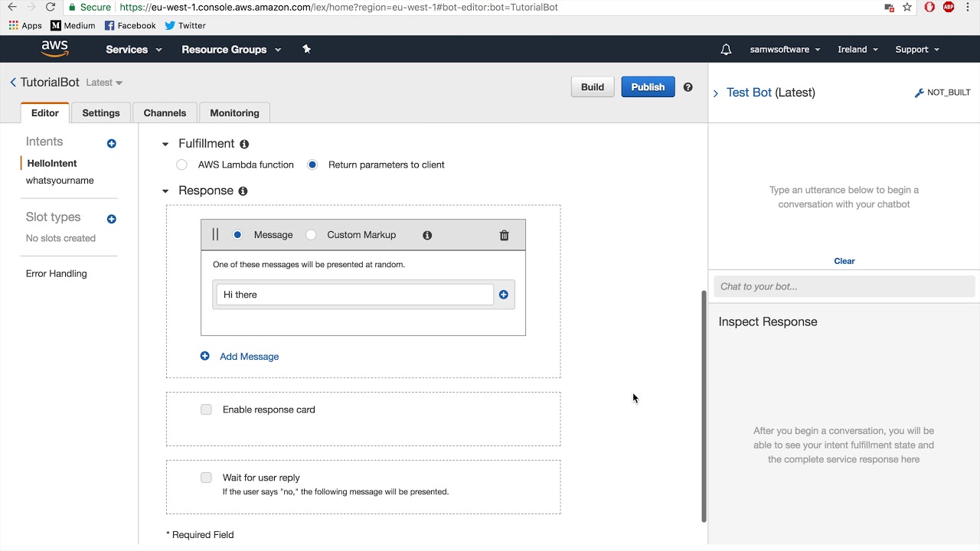Click the plus icon beside Add Message
980x551 pixels.
(204, 356)
